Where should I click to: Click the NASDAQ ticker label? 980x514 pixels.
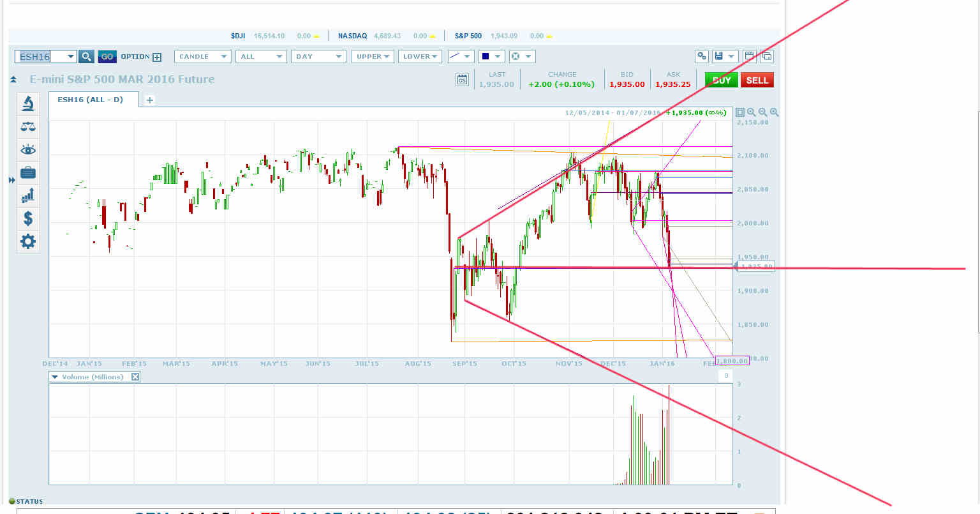point(352,36)
